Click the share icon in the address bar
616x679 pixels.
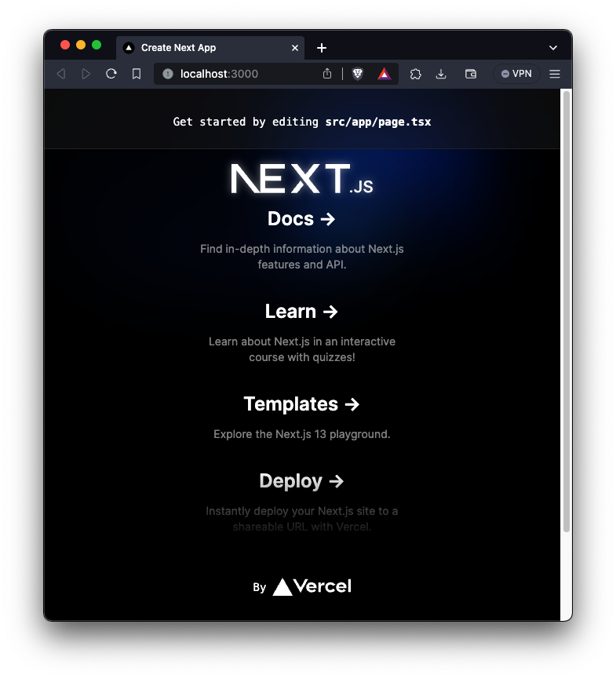click(327, 74)
